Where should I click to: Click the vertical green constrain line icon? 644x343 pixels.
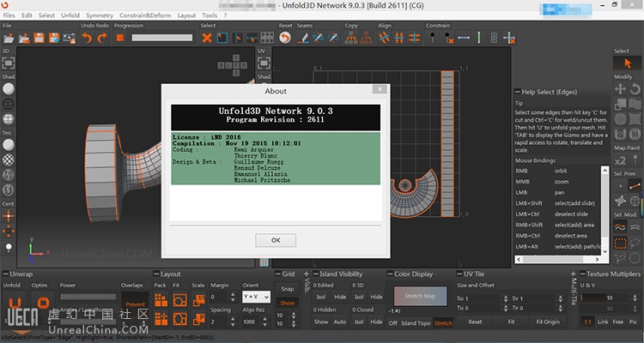pyautogui.click(x=478, y=38)
